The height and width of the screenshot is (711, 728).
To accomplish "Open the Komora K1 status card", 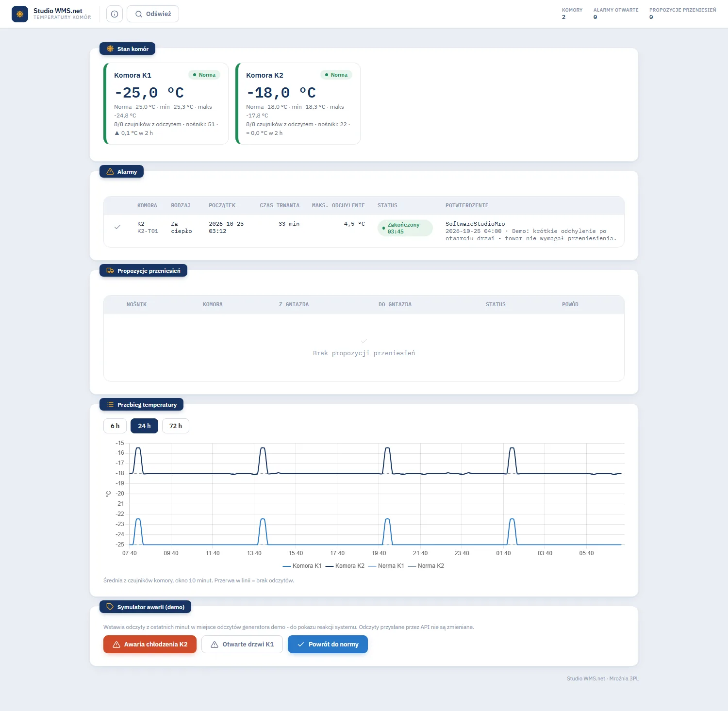I will coord(166,103).
